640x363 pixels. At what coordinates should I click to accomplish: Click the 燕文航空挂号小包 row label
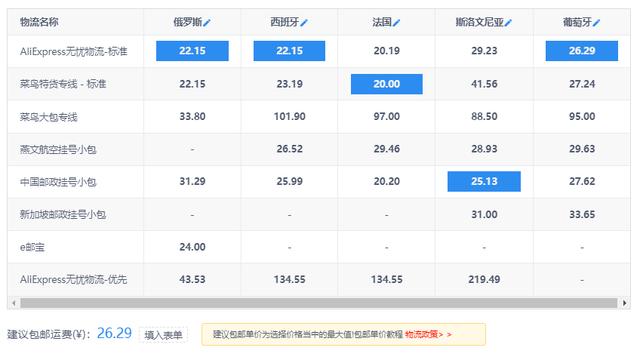pos(58,149)
